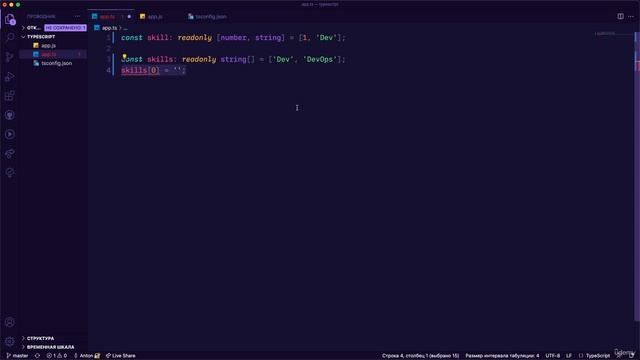640x360 pixels.
Task: Open the Explorer panel ellipsis menu
Action: [x=77, y=16]
